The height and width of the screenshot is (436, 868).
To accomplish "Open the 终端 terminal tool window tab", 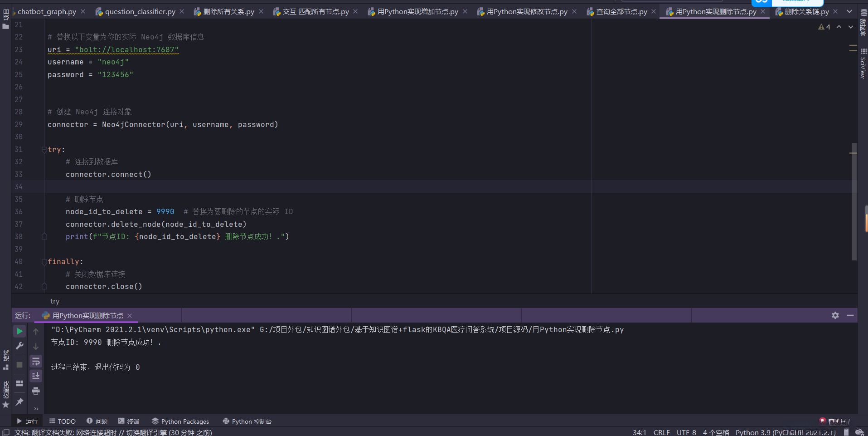I will 129,421.
